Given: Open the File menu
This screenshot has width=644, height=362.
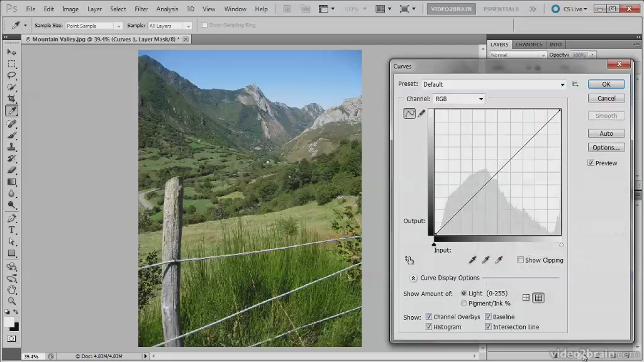Looking at the screenshot, I should tap(30, 9).
